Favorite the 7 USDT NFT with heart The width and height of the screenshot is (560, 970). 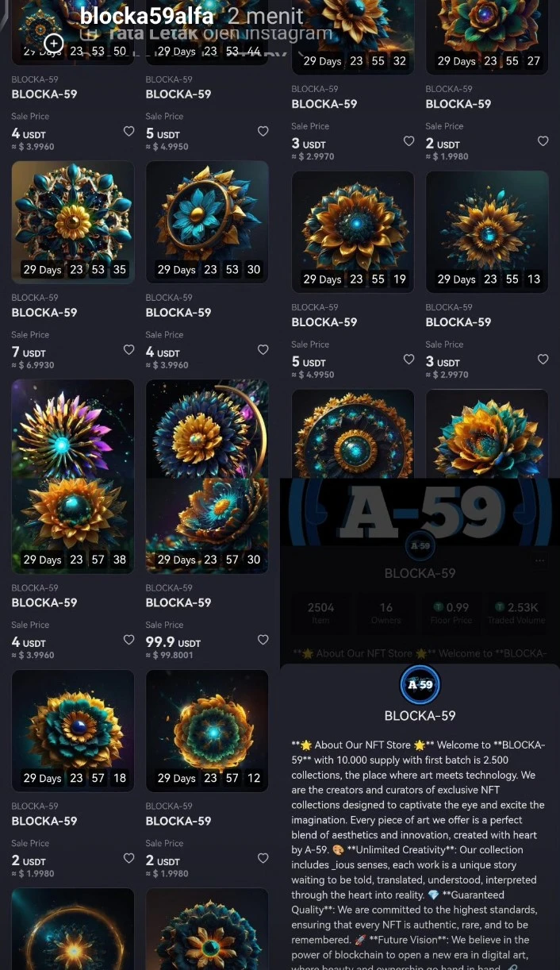coord(128,349)
